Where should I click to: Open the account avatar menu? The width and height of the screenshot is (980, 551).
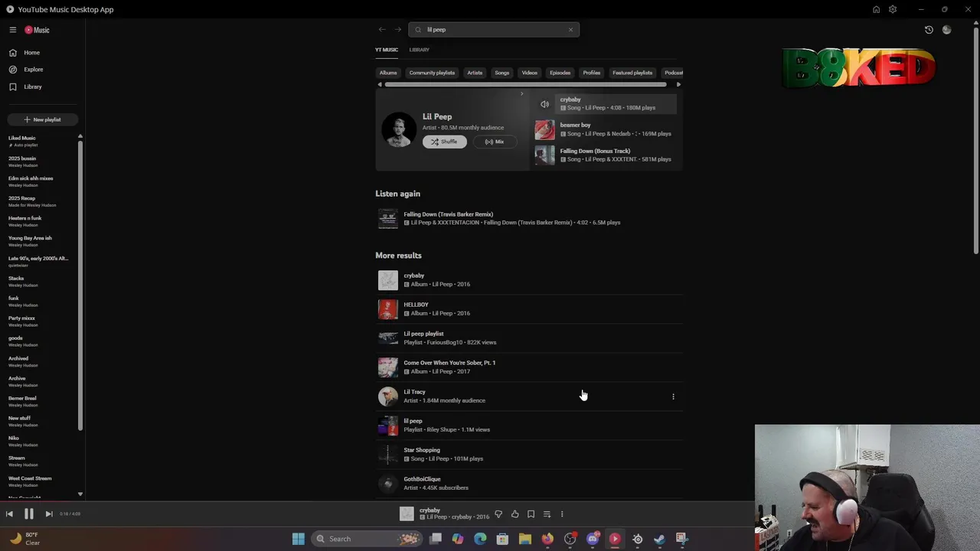pyautogui.click(x=947, y=30)
